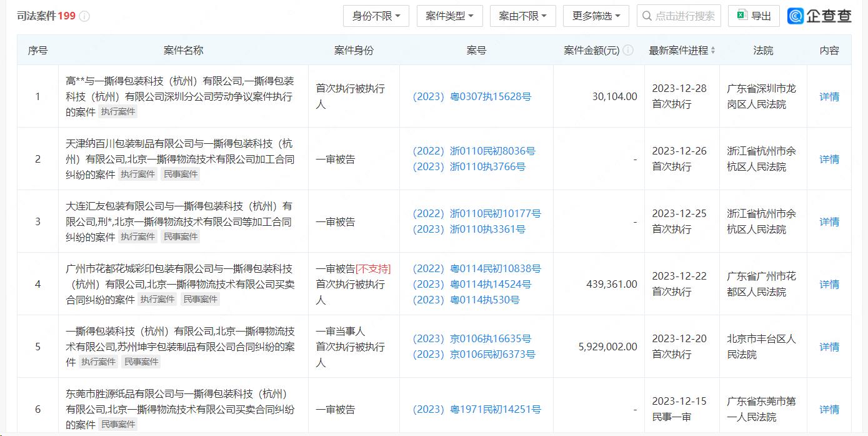Open 详情 for the first case row

click(x=829, y=96)
